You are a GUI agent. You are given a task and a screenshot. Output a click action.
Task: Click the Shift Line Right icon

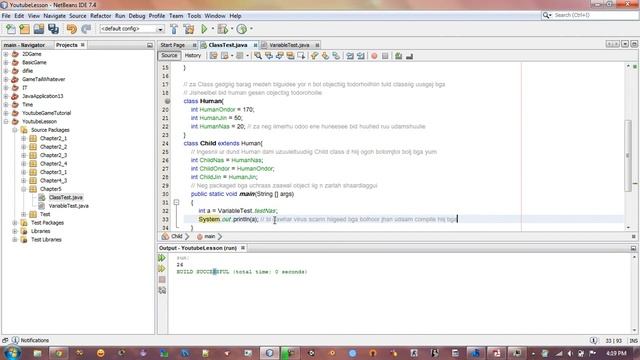[x=361, y=56]
